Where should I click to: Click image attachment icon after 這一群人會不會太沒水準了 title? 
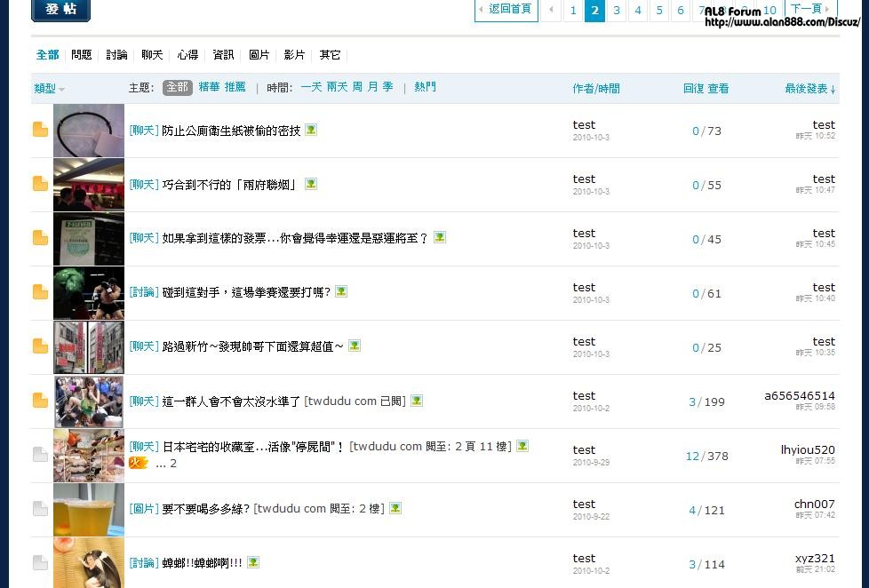pos(417,400)
